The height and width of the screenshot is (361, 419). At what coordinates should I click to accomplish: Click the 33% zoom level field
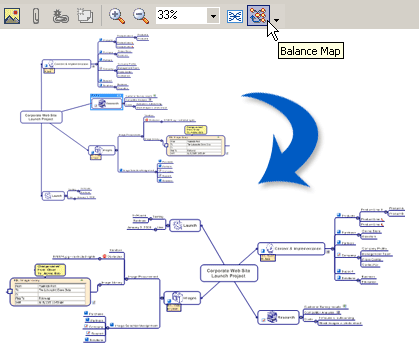pos(181,15)
